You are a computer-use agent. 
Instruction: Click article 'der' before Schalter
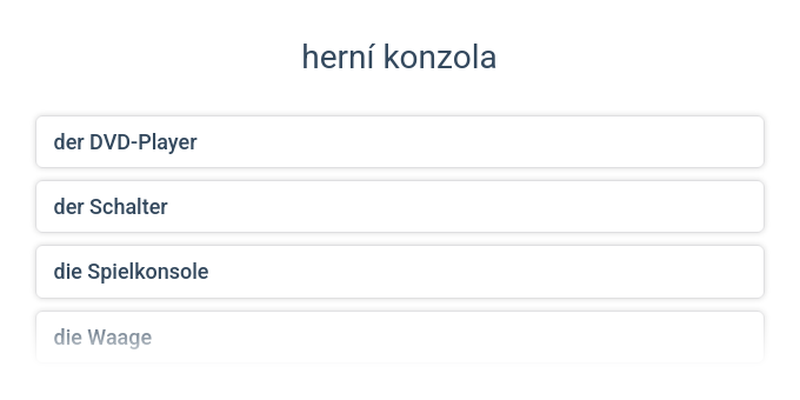coord(68,207)
